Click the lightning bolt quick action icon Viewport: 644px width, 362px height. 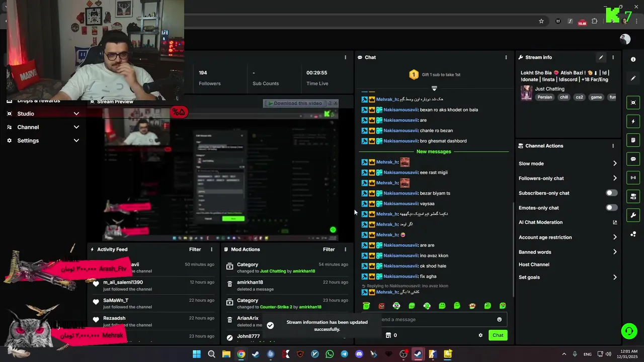pos(633,121)
